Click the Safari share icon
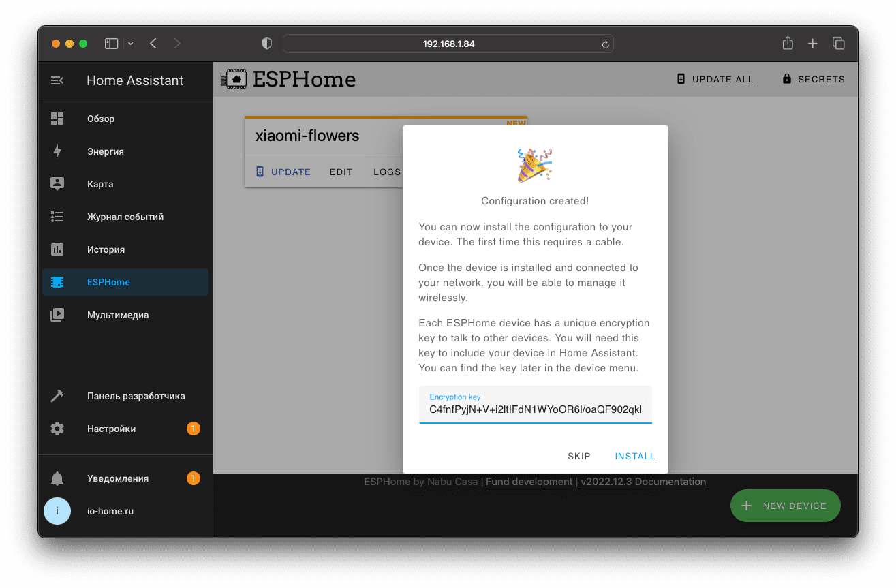Screen dimensions: 896x588 788,43
